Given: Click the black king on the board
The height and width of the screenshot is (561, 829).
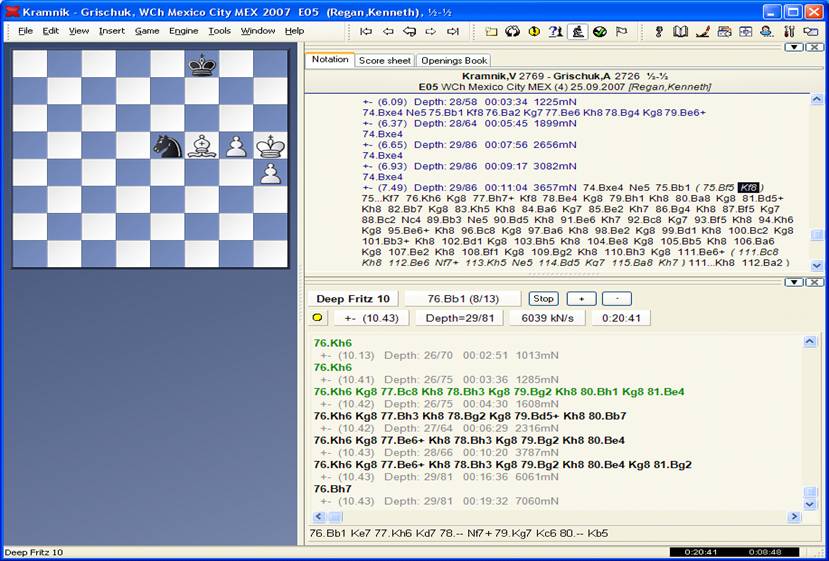Looking at the screenshot, I should tap(202, 64).
